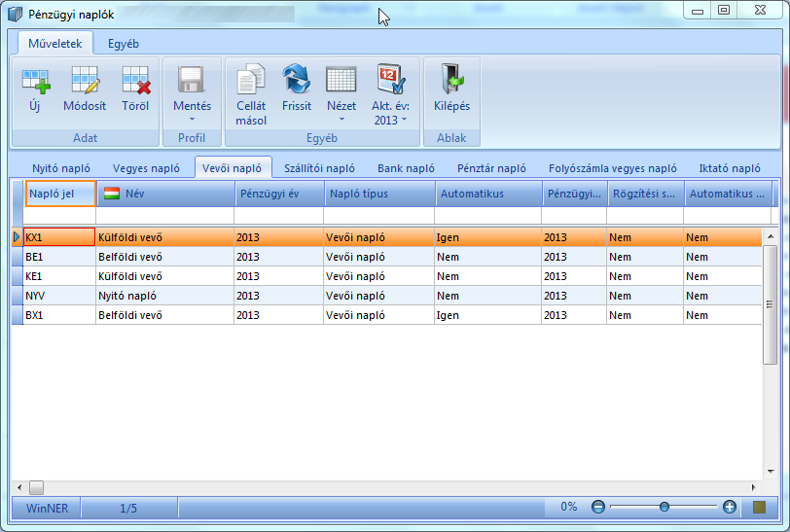
Task: Switch to the Műveletek ribbon tab
Action: click(54, 44)
